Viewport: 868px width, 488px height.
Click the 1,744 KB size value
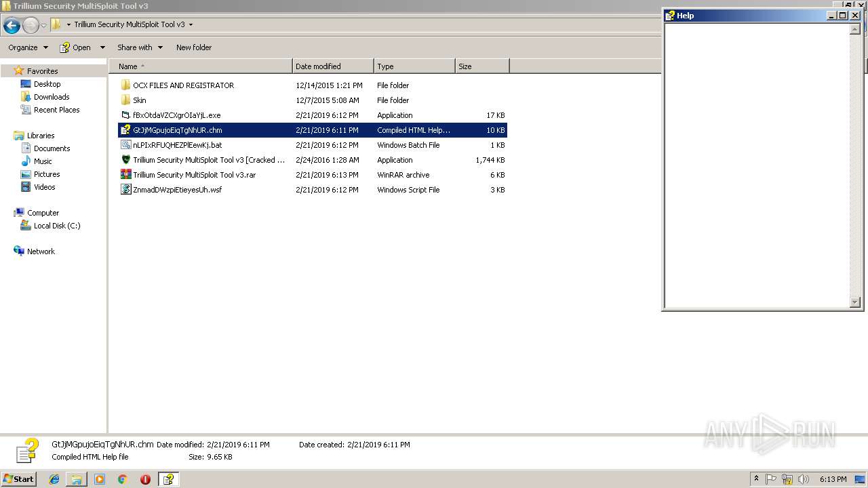click(x=490, y=160)
